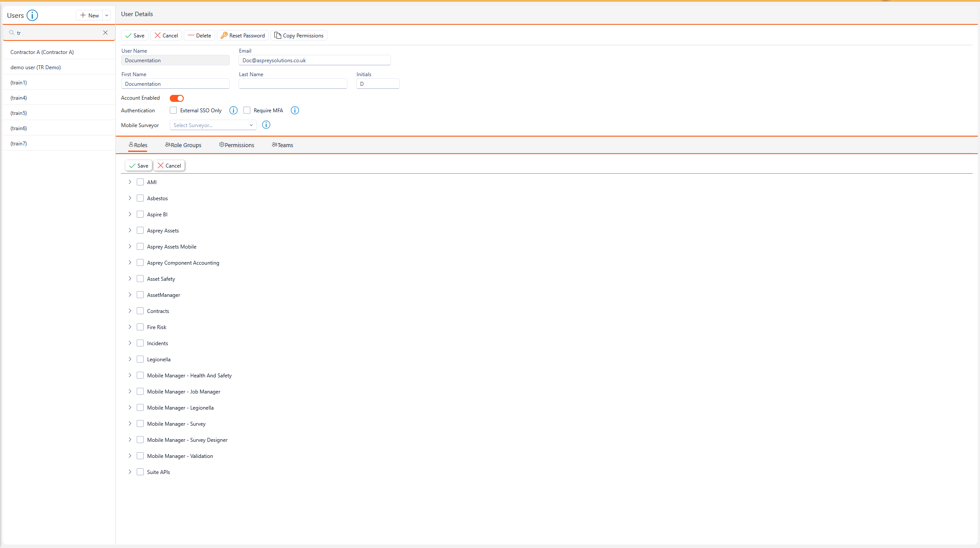Switch to the Role Groups tab
This screenshot has width=980, height=548.
click(x=183, y=145)
